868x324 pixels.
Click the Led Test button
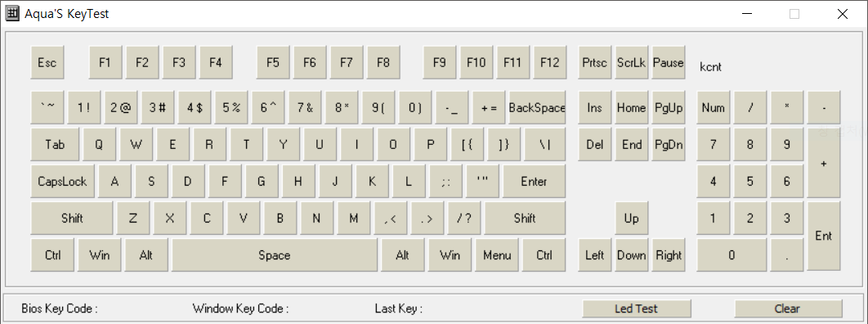point(637,308)
